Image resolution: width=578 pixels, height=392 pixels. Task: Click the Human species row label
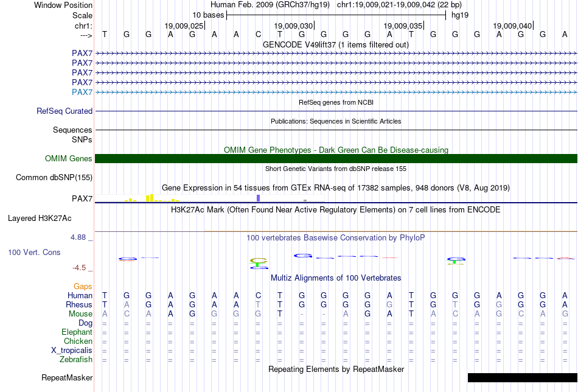click(80, 296)
